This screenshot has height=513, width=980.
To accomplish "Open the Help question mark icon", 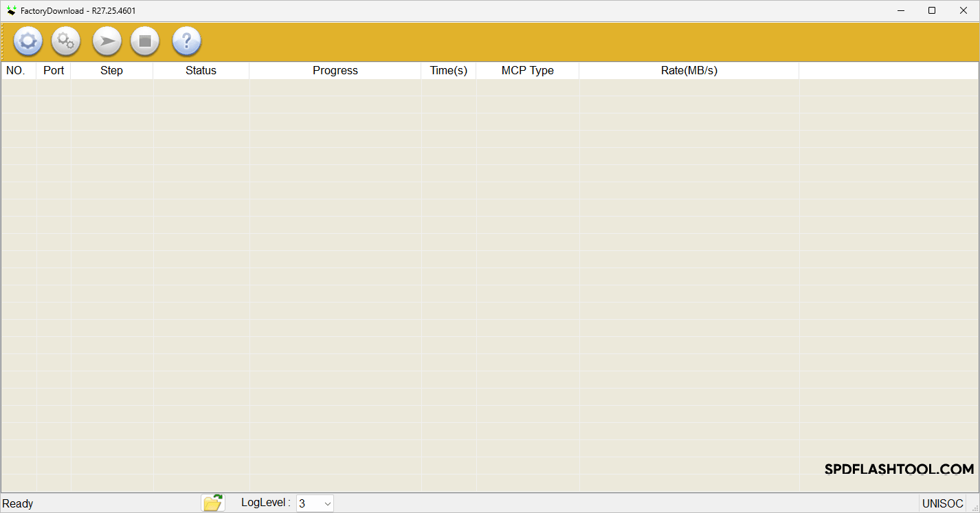I will pyautogui.click(x=186, y=41).
